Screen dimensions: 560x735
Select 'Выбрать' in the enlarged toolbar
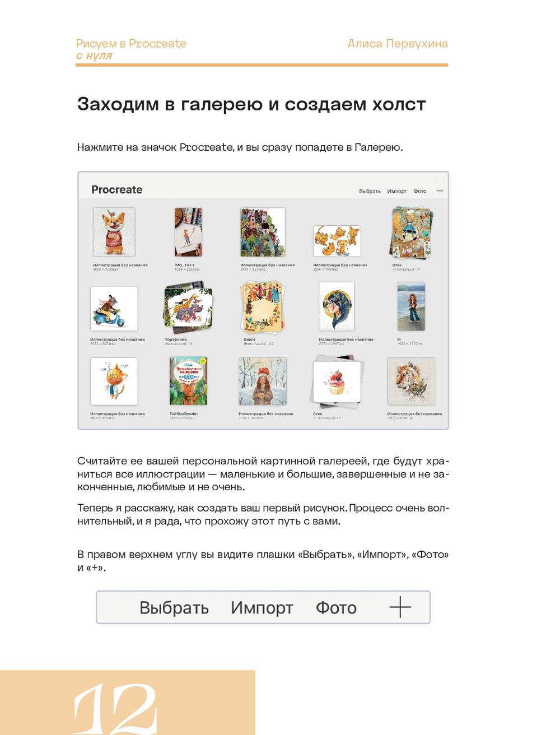click(x=174, y=608)
